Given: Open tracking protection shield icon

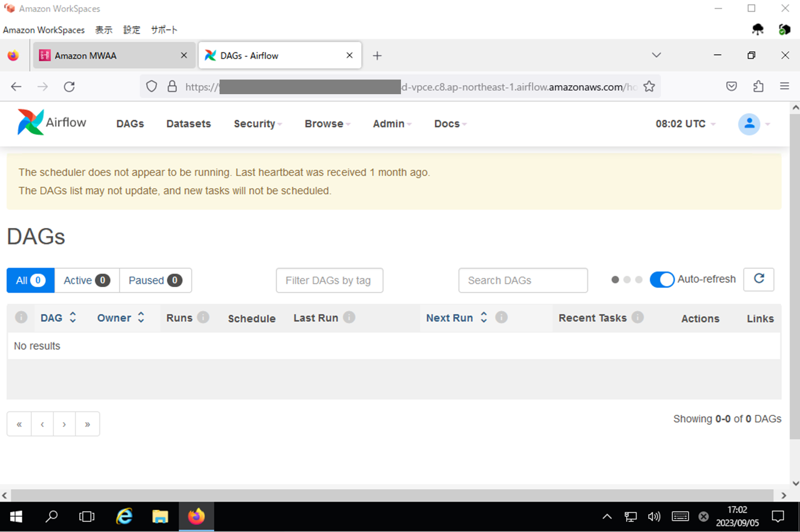Looking at the screenshot, I should click(x=151, y=87).
